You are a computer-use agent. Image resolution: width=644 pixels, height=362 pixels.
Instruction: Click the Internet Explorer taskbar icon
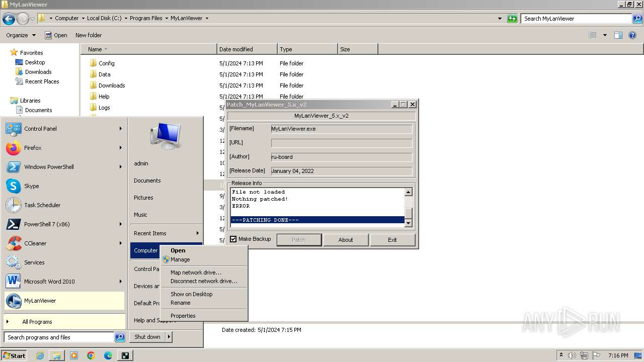[x=40, y=355]
